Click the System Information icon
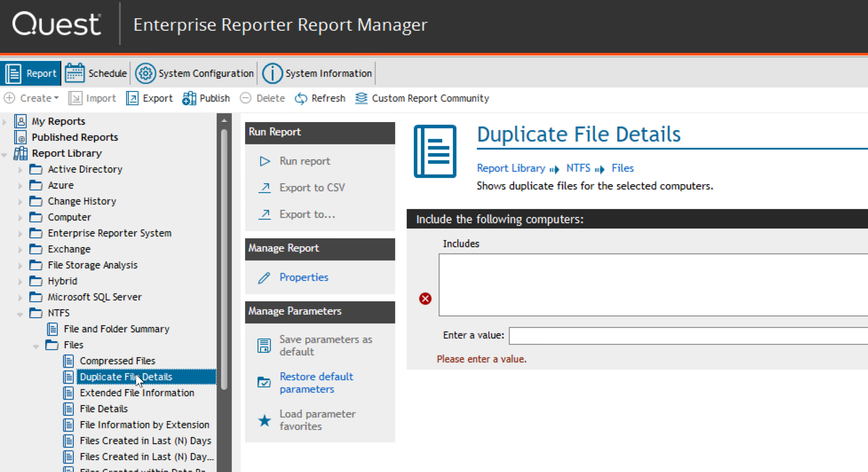Viewport: 868px width, 472px height. 272,73
